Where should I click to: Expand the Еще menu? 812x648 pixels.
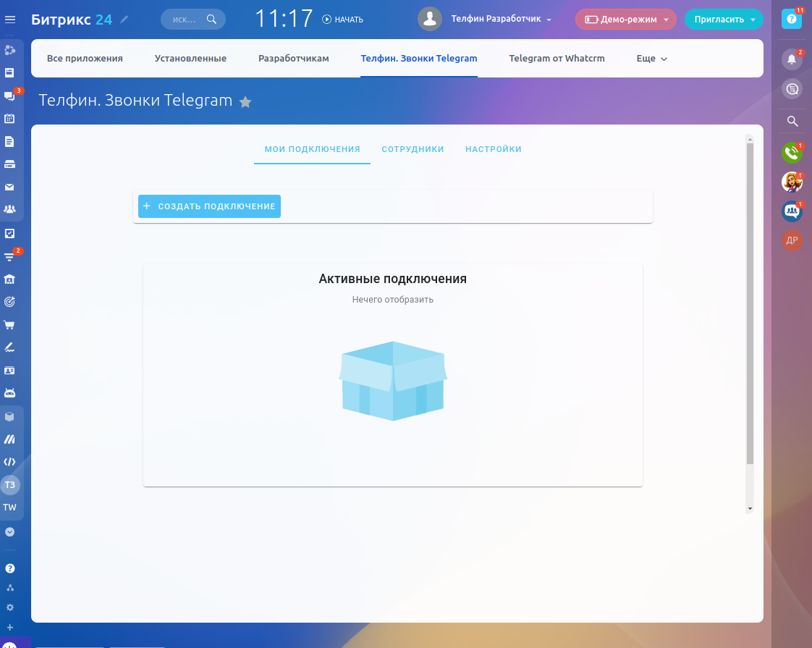tap(651, 59)
